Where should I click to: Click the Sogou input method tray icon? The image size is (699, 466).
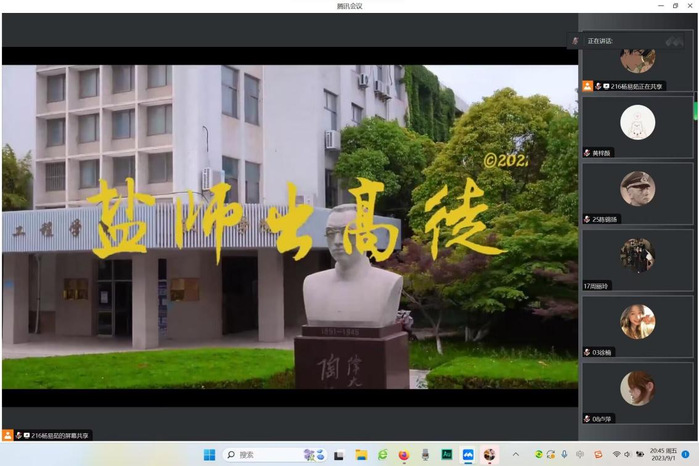(x=599, y=454)
